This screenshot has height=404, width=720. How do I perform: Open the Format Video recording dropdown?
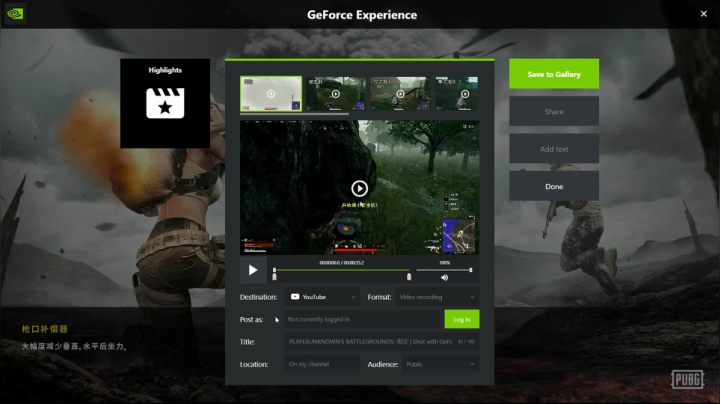pyautogui.click(x=437, y=297)
